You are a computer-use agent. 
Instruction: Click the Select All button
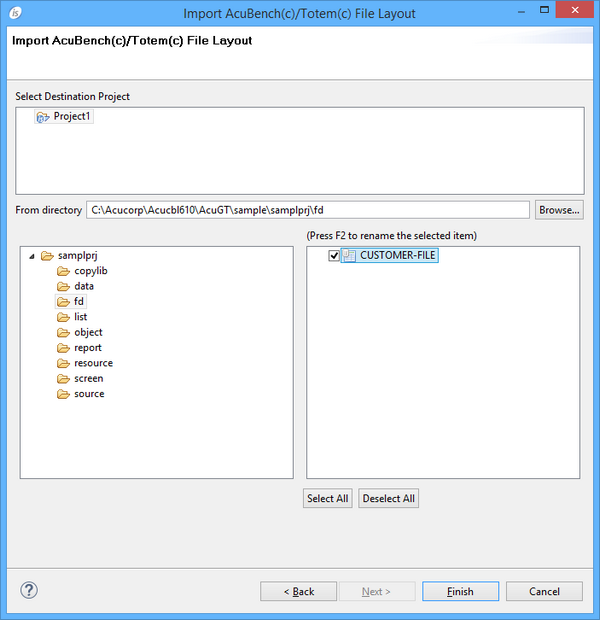328,499
